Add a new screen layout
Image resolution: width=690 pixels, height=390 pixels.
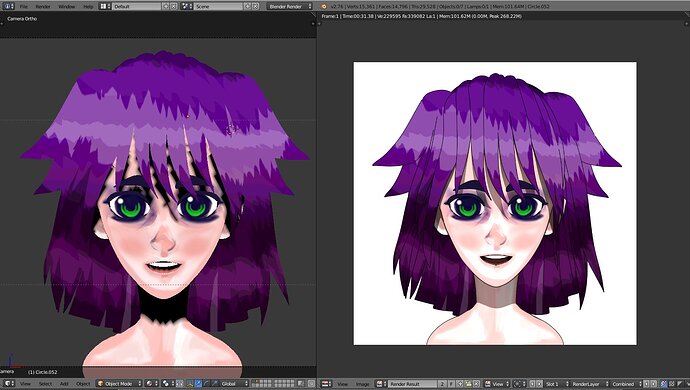[x=166, y=7]
